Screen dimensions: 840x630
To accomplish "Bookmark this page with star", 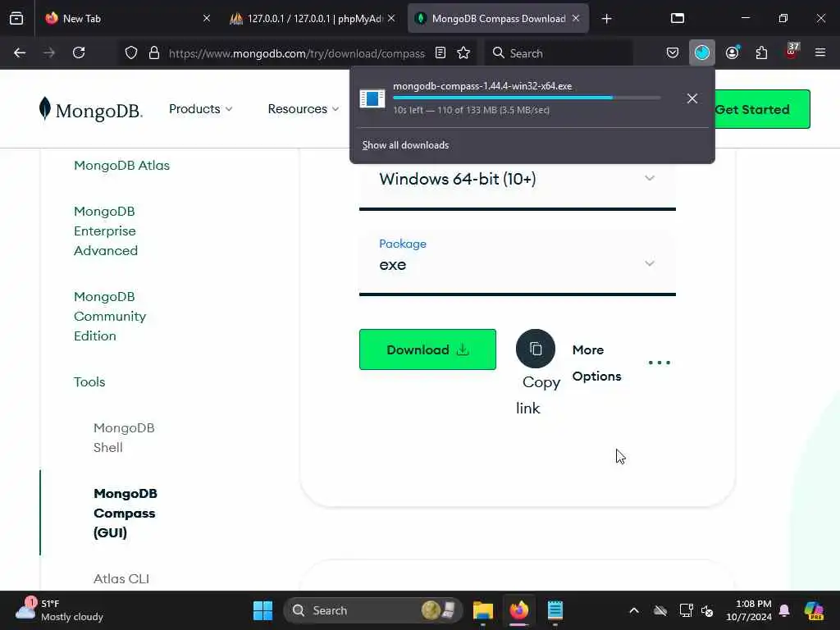I will 464,52.
